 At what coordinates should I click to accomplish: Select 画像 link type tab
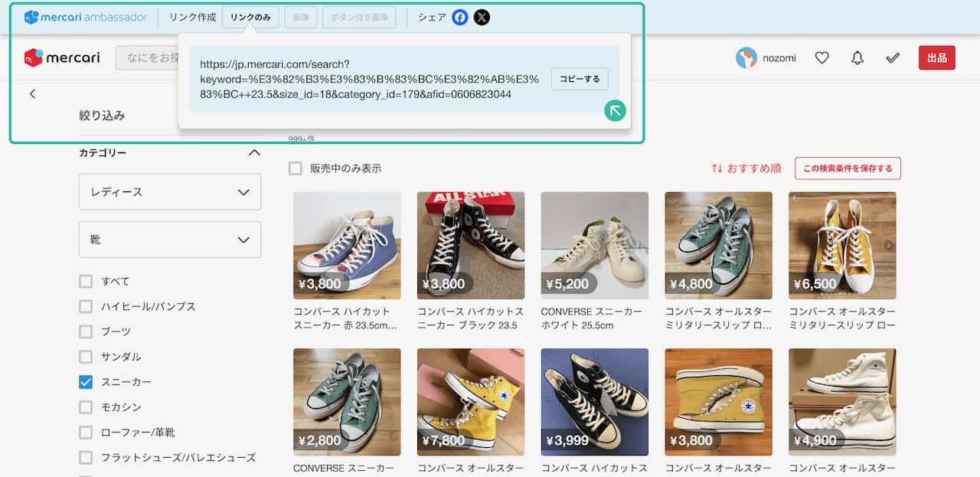tap(300, 17)
